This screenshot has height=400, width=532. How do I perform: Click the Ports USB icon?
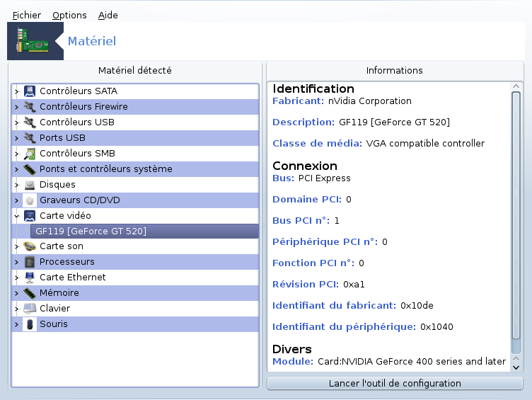click(x=30, y=138)
